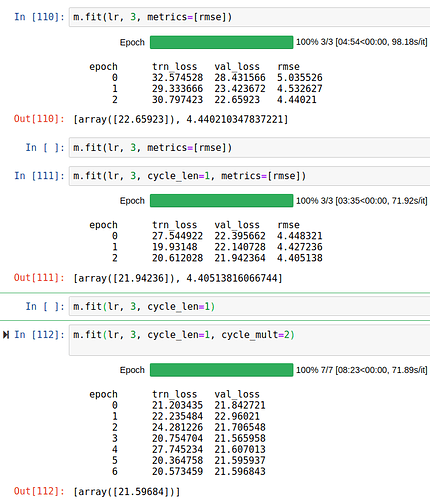The width and height of the screenshot is (430, 500).
Task: Click the empty m.fit(lr, 3, metrics=[rmse]) cell
Action: pyautogui.click(x=249, y=148)
